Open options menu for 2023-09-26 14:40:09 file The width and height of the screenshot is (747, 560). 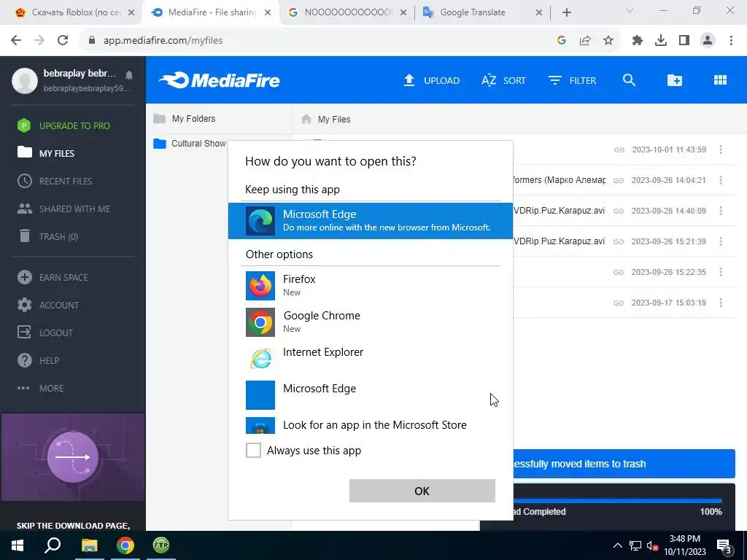coord(721,211)
